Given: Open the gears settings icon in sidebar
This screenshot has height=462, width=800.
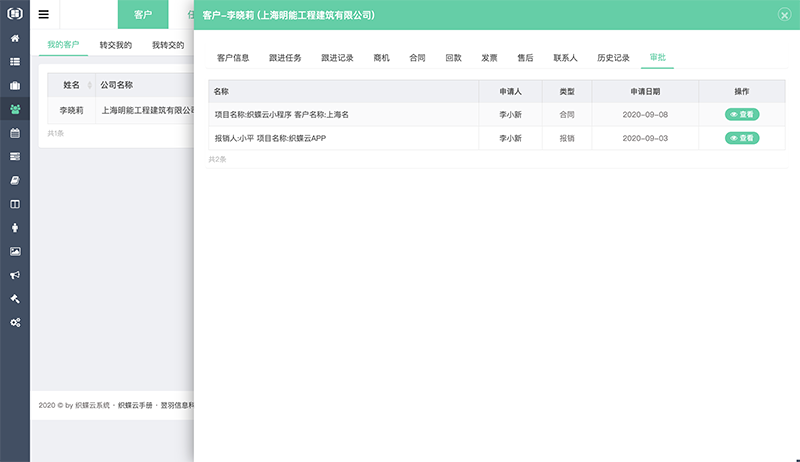Looking at the screenshot, I should 15,323.
